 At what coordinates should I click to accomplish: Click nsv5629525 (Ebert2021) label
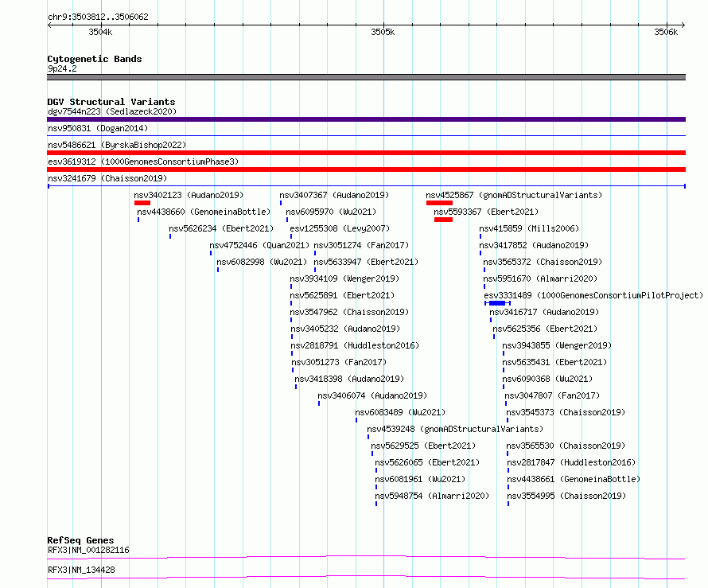pos(423,446)
